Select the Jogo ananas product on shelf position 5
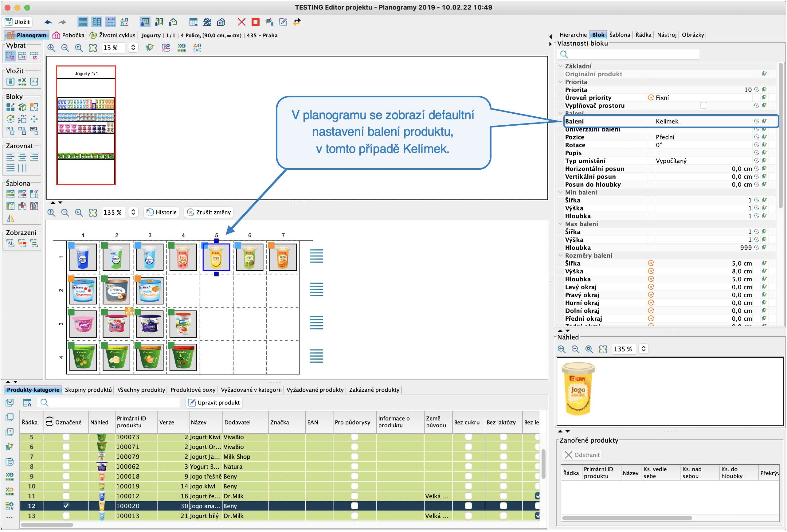Image resolution: width=787 pixels, height=532 pixels. [216, 257]
